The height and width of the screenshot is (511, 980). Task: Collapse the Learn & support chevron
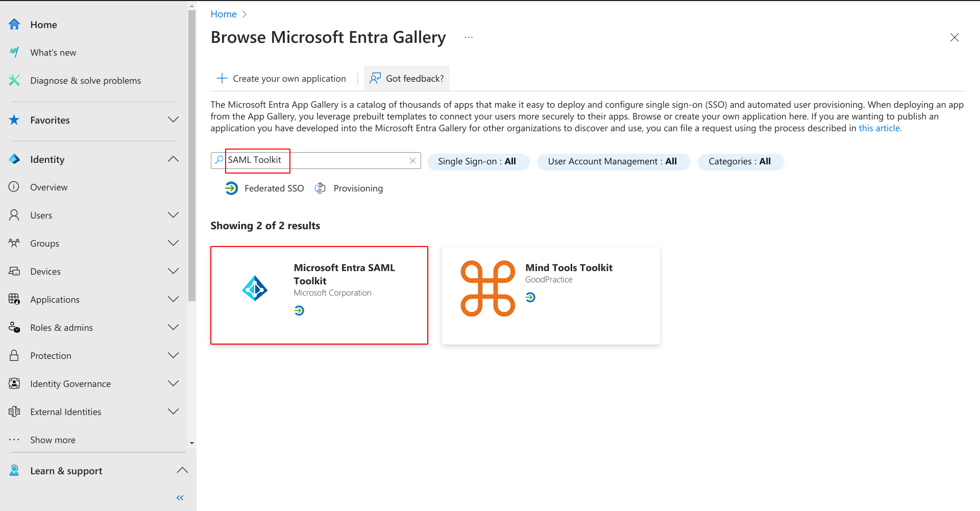[x=182, y=470]
